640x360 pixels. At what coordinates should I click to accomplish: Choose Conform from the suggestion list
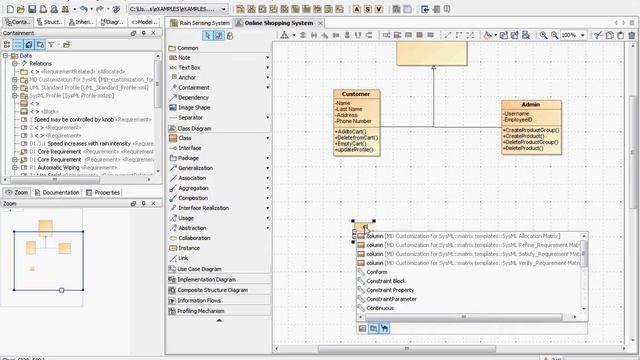click(x=377, y=272)
